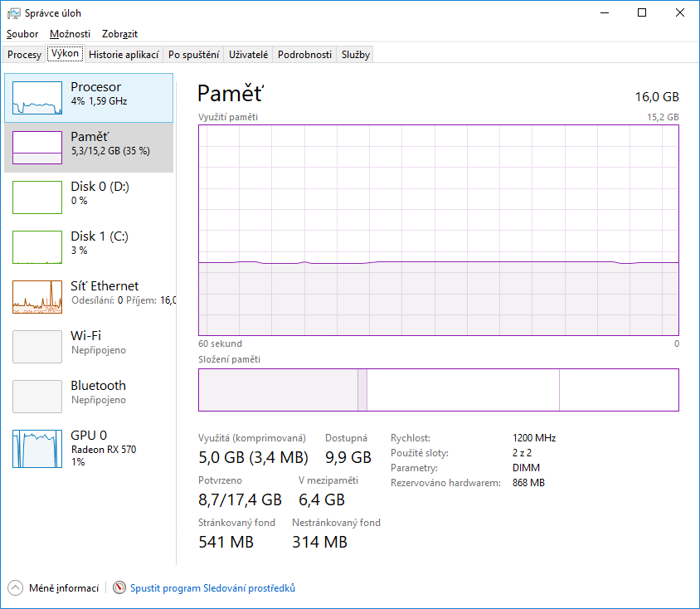Select the Disk 1 (C:) graph icon
Image resolution: width=700 pixels, height=609 pixels.
tap(37, 247)
